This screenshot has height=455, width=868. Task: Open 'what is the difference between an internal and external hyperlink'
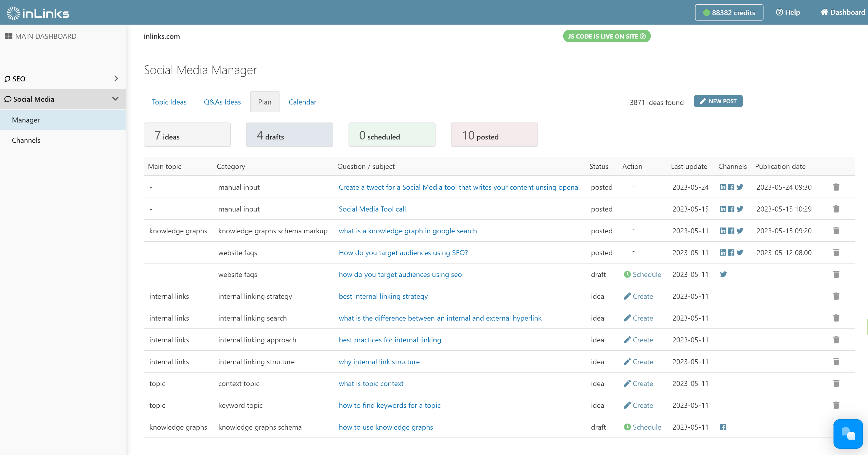[x=440, y=318]
